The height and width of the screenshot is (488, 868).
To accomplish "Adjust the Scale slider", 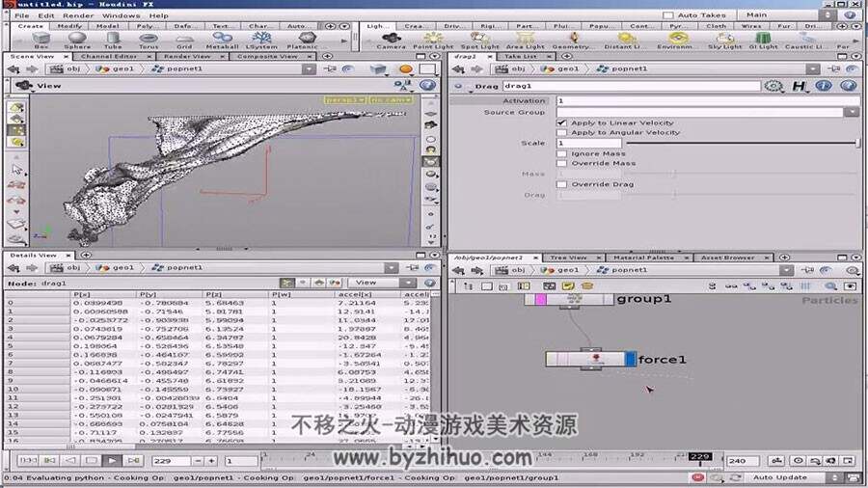I will [x=743, y=144].
